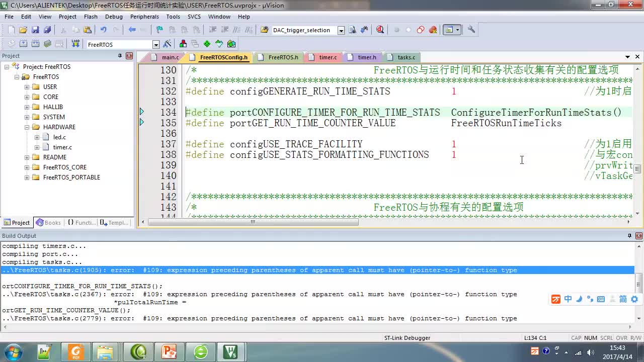
Task: Switch to the Templates panel tab
Action: click(x=114, y=223)
